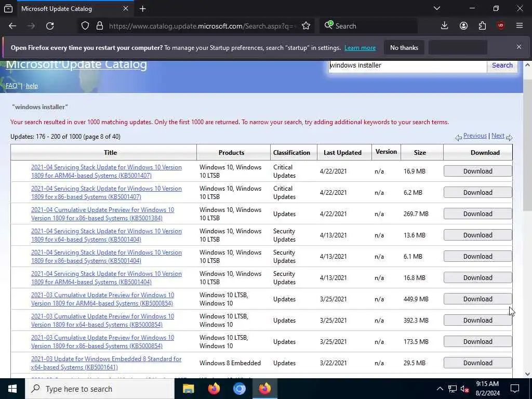Open KB5001384 Cumulative Update Preview link

(103, 214)
